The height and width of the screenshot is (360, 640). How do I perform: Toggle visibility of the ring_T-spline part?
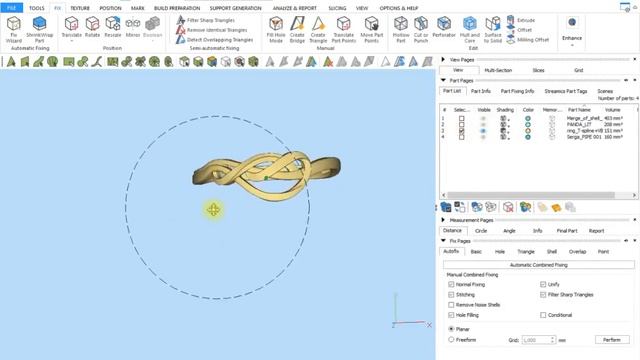(483, 131)
